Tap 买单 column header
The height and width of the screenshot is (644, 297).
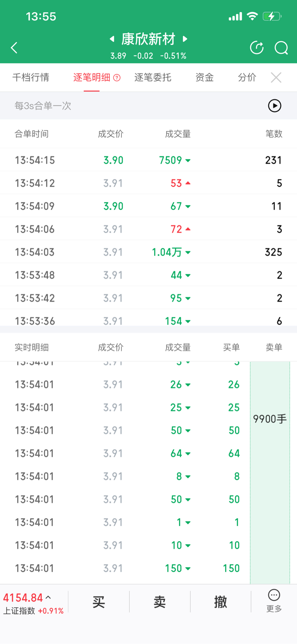231,347
